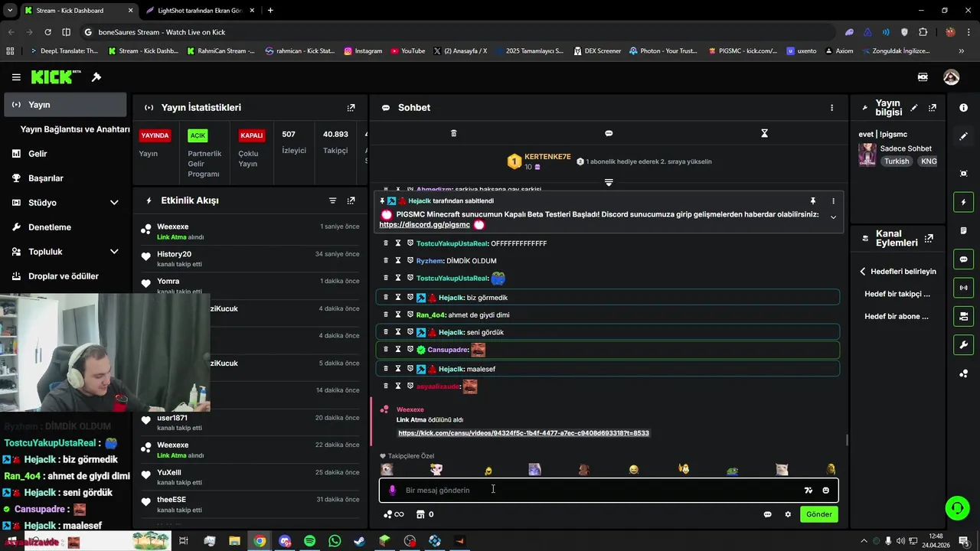Open Yayın Bağlantısı ve Anahtarı
The image size is (980, 551).
[75, 129]
